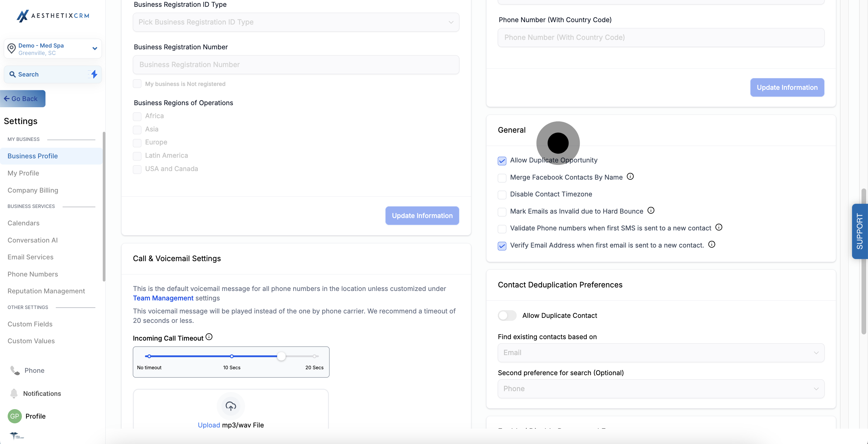Click the lightning bolt quick actions icon
Viewport: 868px width, 444px height.
(94, 74)
